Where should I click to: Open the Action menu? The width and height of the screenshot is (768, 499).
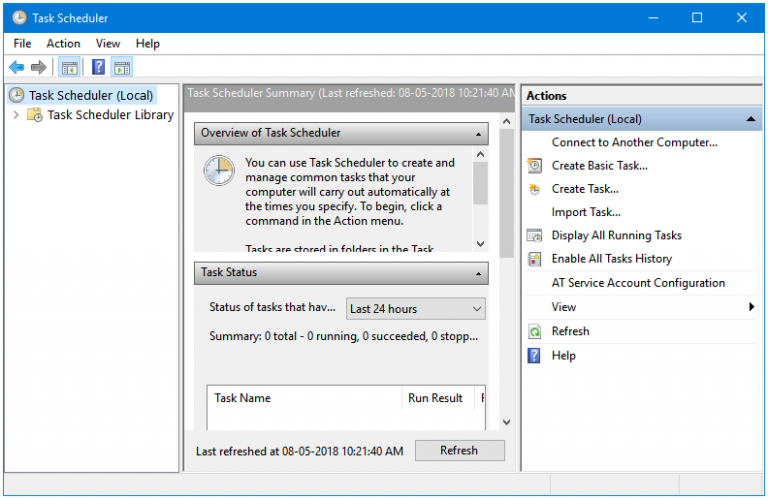point(63,44)
